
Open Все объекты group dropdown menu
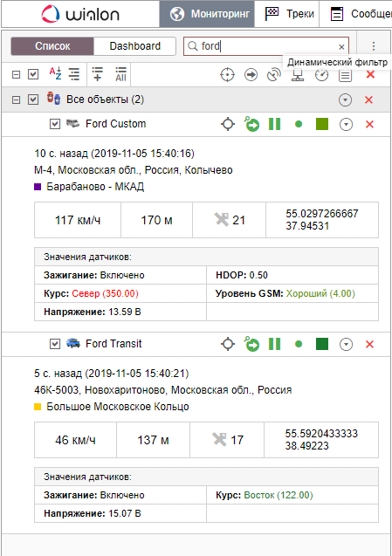point(345,100)
